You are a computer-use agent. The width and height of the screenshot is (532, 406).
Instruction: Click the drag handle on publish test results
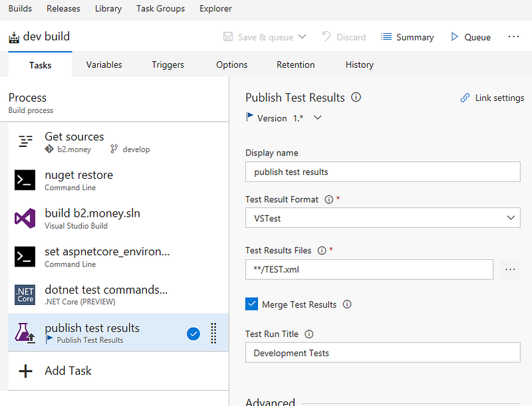[x=213, y=333]
